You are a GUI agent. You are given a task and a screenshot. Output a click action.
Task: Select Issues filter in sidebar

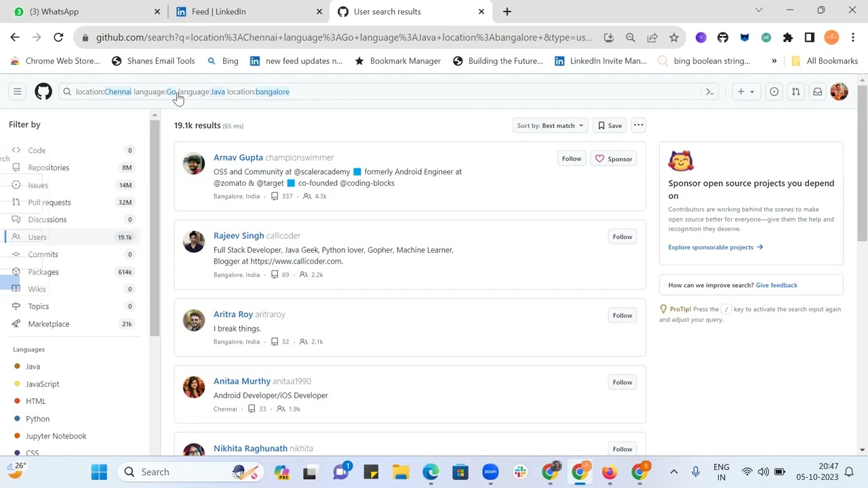pyautogui.click(x=73, y=185)
